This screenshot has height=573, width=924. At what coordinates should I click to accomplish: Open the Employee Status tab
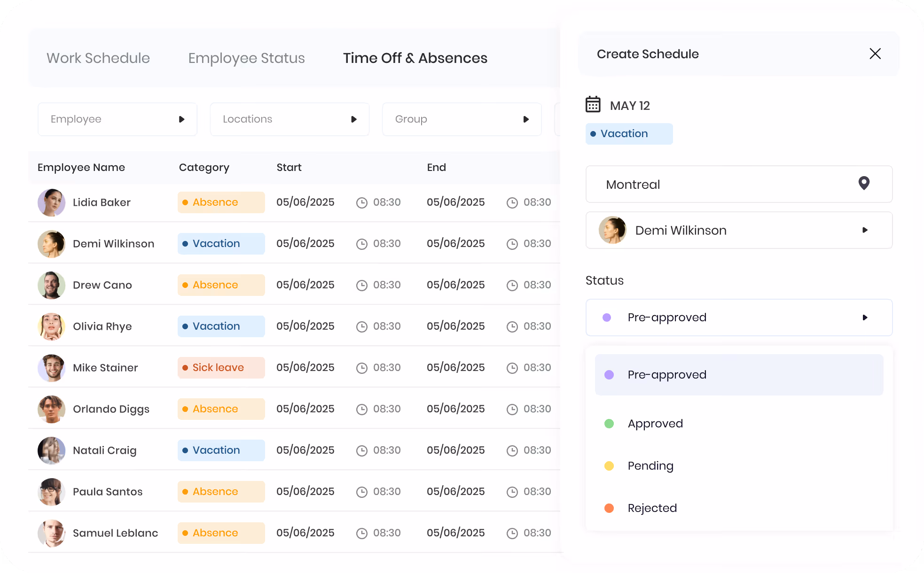[x=246, y=58]
